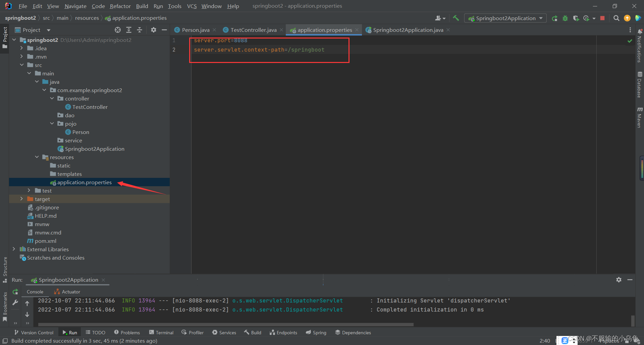Toggle Project tool window stripe button
This screenshot has width=644, height=345.
5,38
